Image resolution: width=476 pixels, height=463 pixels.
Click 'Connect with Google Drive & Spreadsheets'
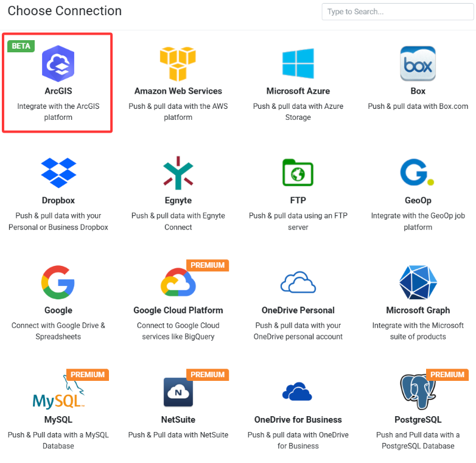(x=58, y=331)
